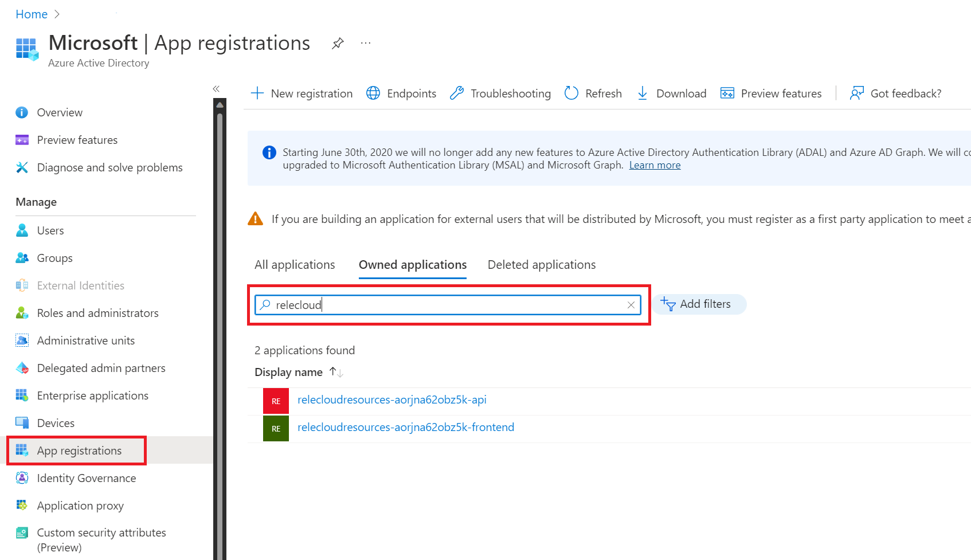This screenshot has height=560, width=971.
Task: Click the New registration text label
Action: [x=312, y=93]
